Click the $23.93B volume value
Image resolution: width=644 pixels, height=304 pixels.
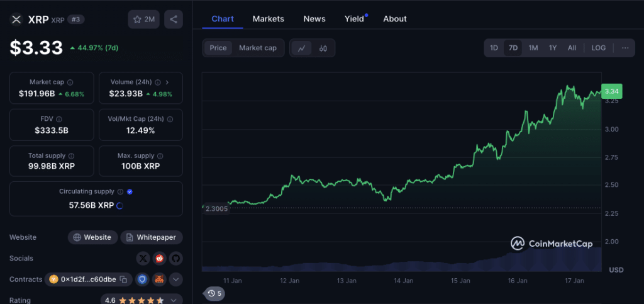tap(126, 94)
